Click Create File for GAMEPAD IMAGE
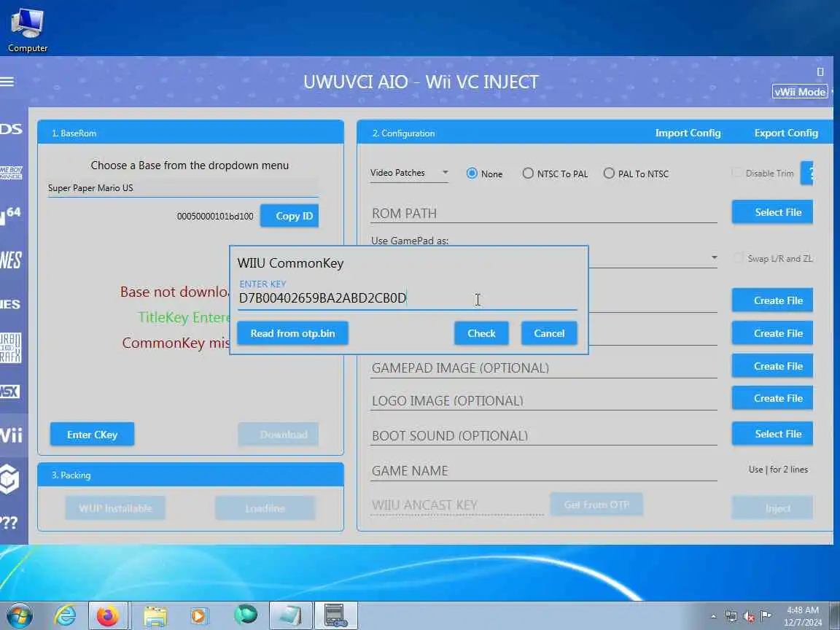 point(772,366)
